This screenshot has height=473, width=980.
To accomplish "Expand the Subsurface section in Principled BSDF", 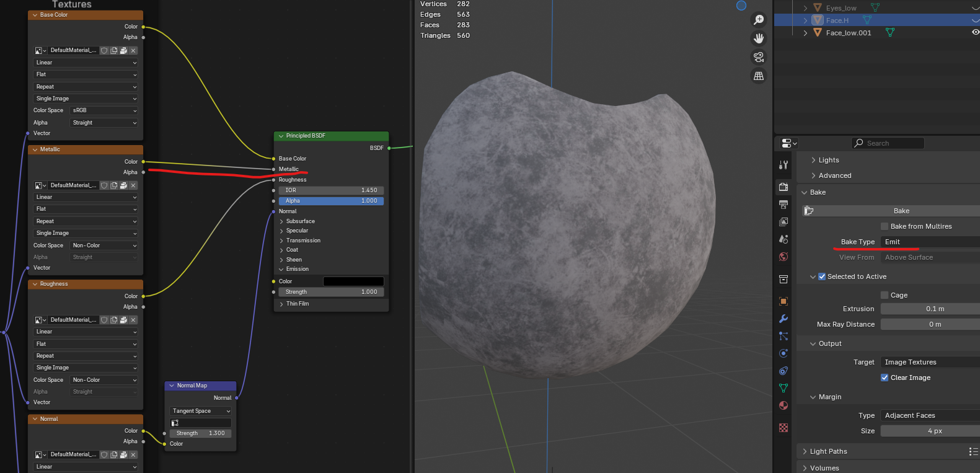I will coord(300,221).
